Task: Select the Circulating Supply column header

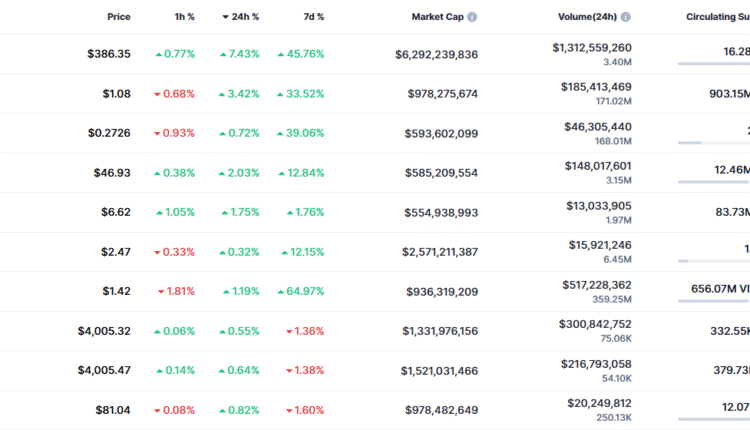Action: pos(717,17)
